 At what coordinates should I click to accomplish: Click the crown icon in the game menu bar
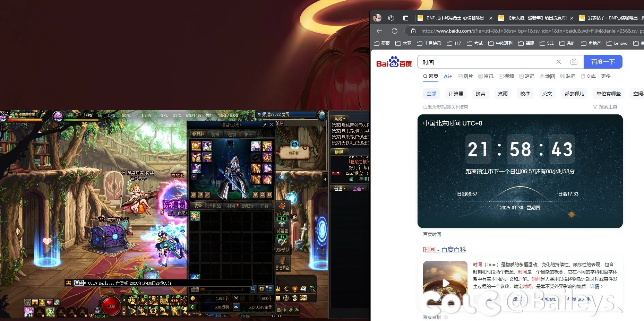tap(278, 289)
